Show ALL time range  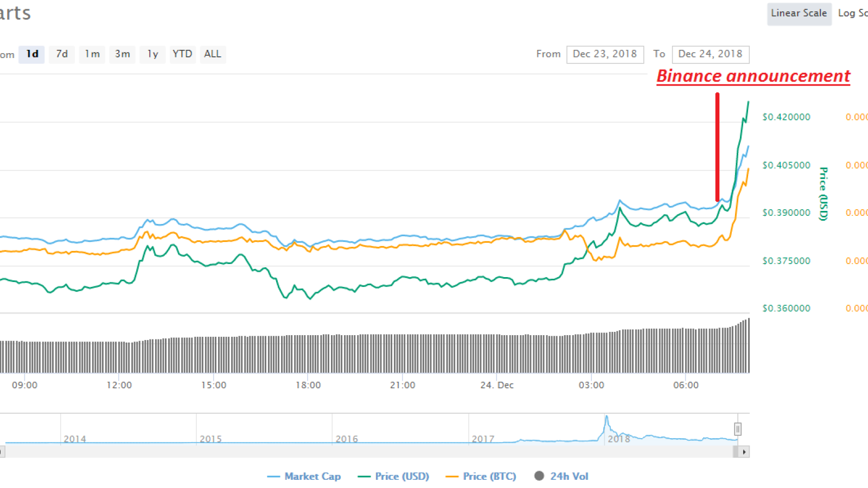pos(213,54)
